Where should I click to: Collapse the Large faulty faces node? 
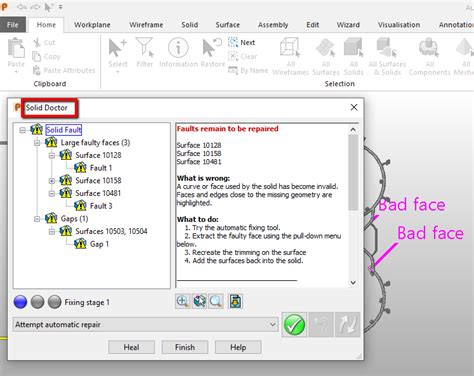click(x=37, y=143)
